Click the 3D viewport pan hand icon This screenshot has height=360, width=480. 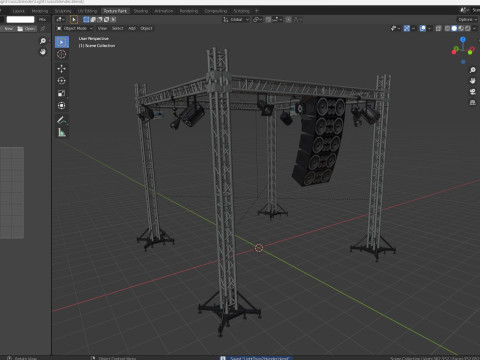[x=472, y=81]
